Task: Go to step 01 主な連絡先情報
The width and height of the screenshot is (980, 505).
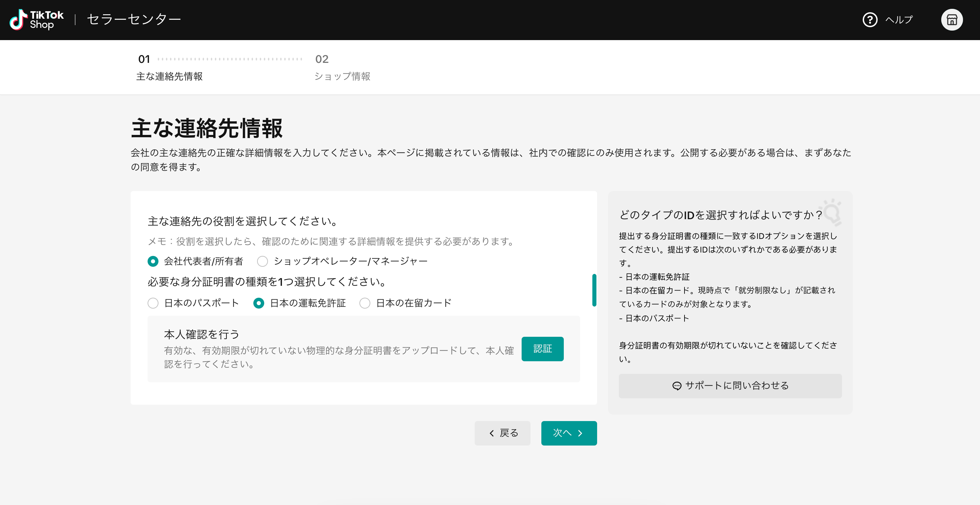Action: point(169,68)
